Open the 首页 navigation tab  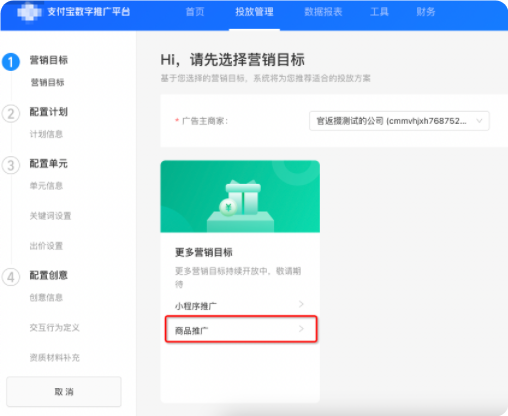[x=195, y=12]
